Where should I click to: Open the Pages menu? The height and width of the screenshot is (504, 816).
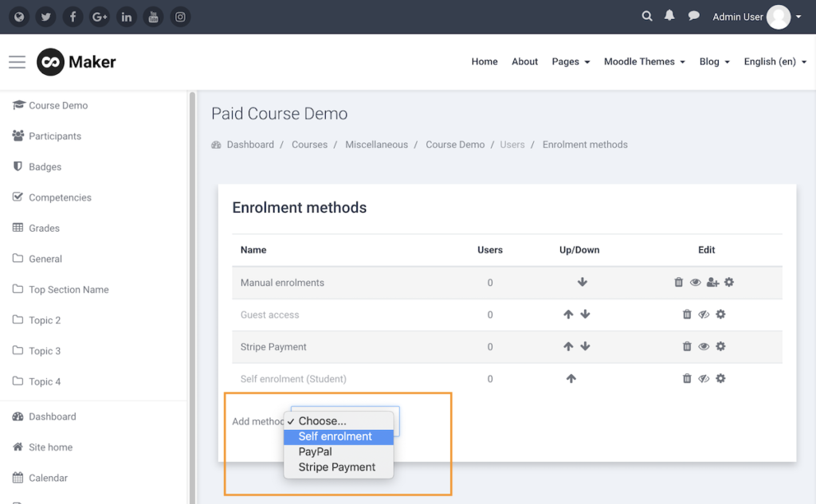click(x=571, y=61)
